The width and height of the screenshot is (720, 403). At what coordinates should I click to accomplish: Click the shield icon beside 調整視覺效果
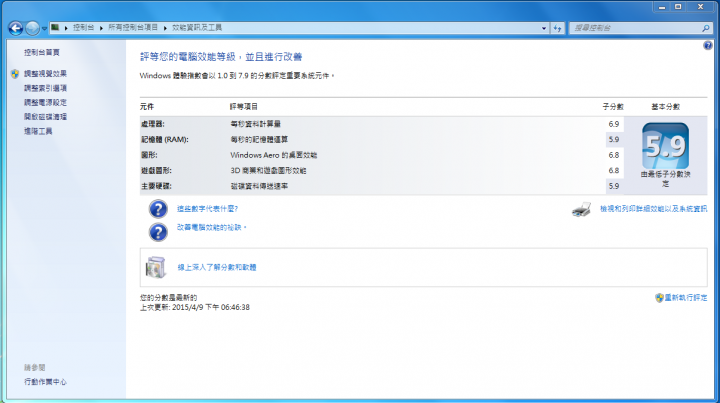pos(15,73)
